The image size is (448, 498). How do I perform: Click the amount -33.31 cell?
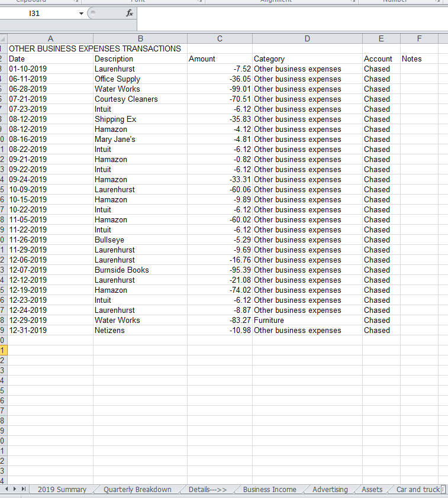point(220,179)
